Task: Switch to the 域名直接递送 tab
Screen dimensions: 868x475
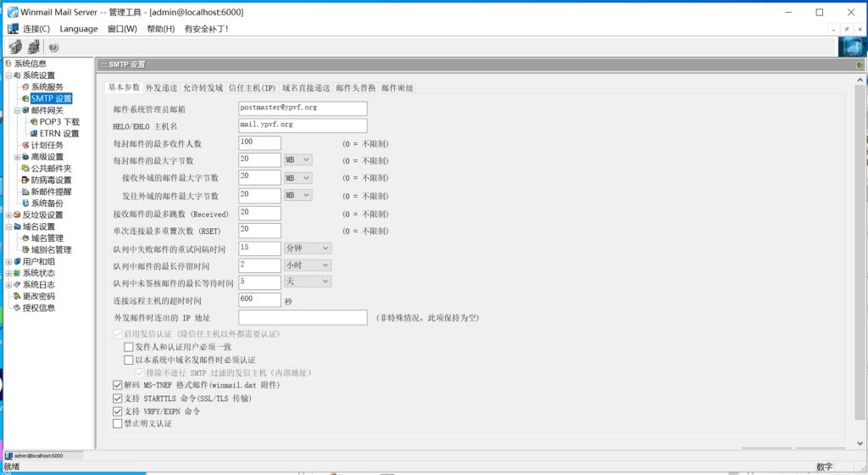Action: [305, 88]
